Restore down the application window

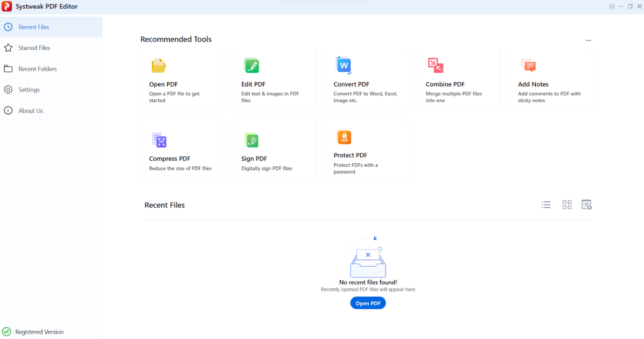[630, 7]
